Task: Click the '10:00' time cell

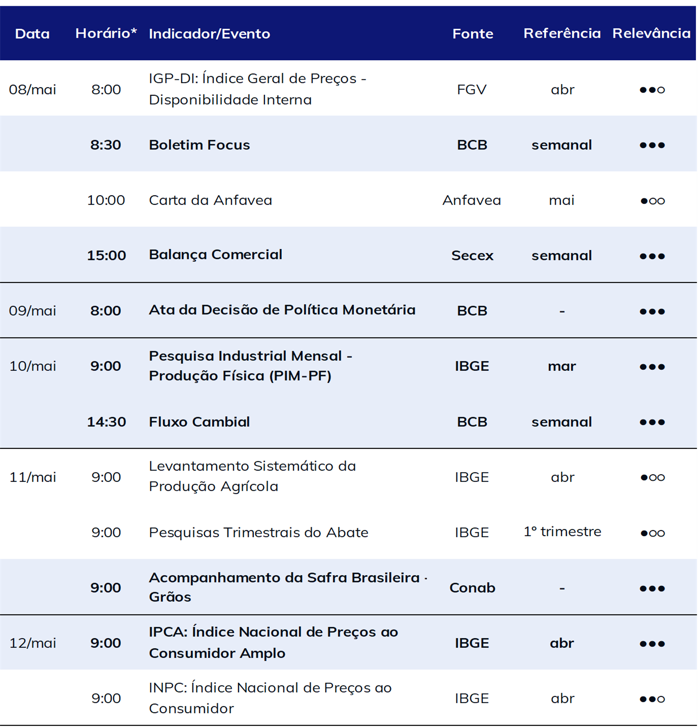Action: [x=106, y=200]
